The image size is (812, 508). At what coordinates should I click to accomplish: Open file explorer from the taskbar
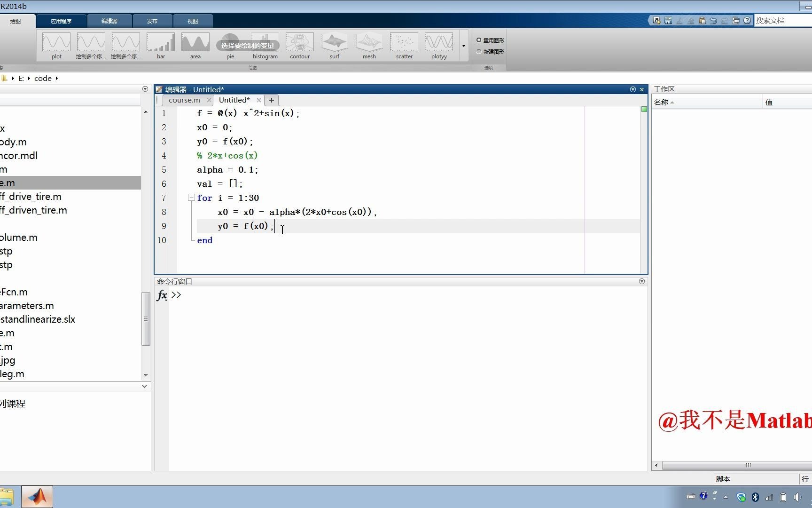(x=7, y=497)
